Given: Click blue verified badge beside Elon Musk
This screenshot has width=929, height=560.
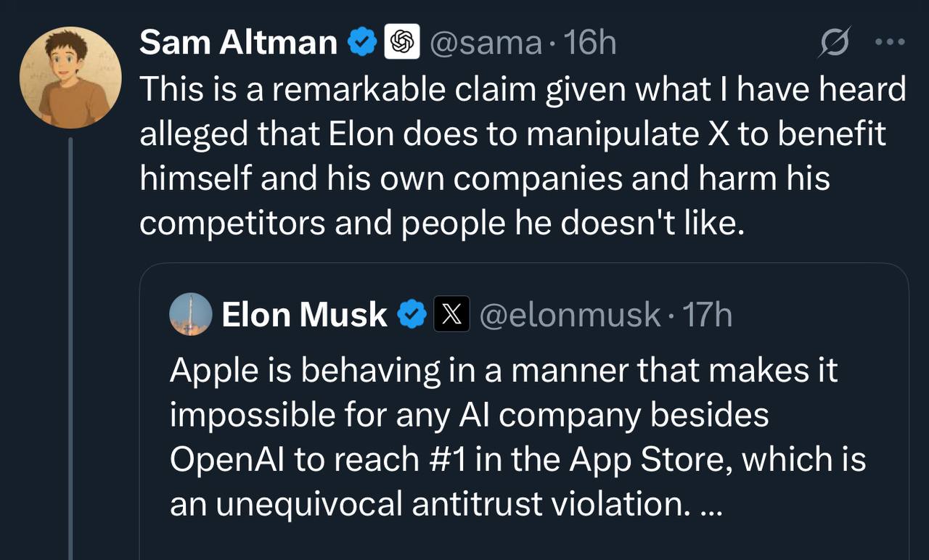Looking at the screenshot, I should tap(413, 315).
